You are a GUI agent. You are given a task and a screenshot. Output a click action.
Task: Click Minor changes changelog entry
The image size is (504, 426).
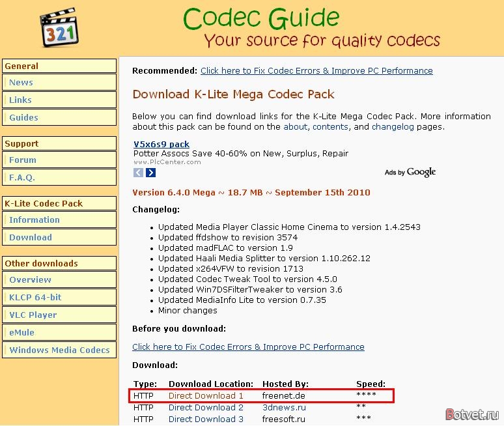point(188,311)
